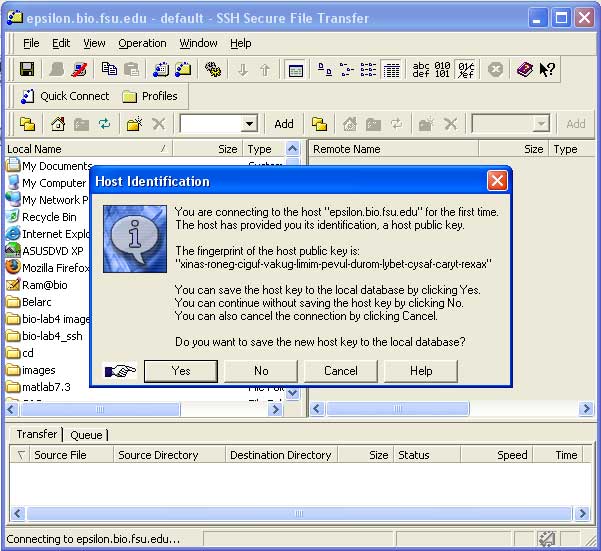601x551 pixels.
Task: Select the Belarc folder
Action: [x=29, y=302]
